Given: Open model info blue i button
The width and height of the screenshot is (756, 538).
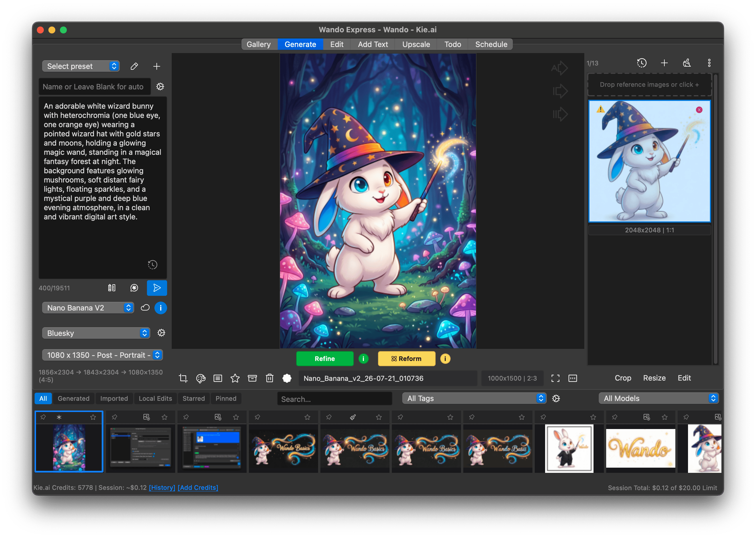Looking at the screenshot, I should click(160, 308).
